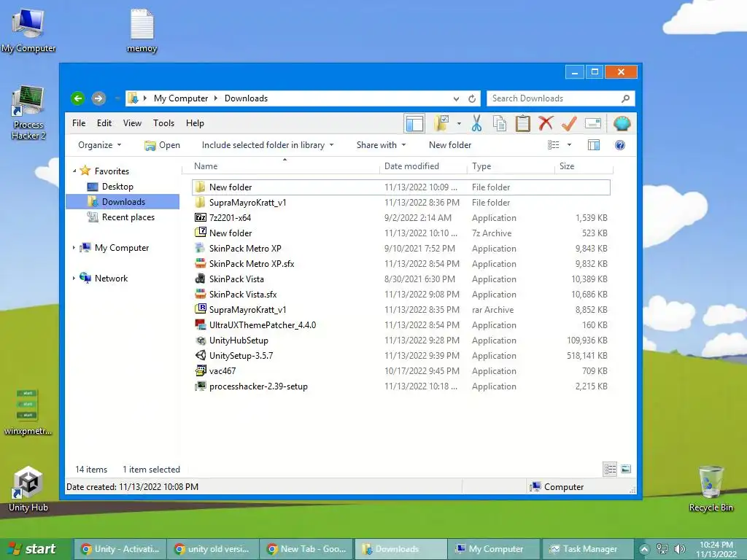Select the Recycle Bin desktop icon

[x=711, y=489]
